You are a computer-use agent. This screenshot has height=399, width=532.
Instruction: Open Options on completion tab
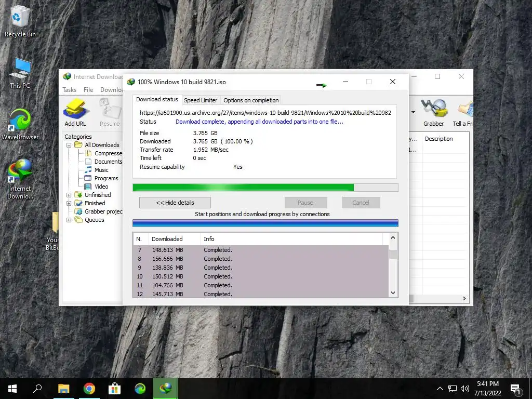point(251,100)
